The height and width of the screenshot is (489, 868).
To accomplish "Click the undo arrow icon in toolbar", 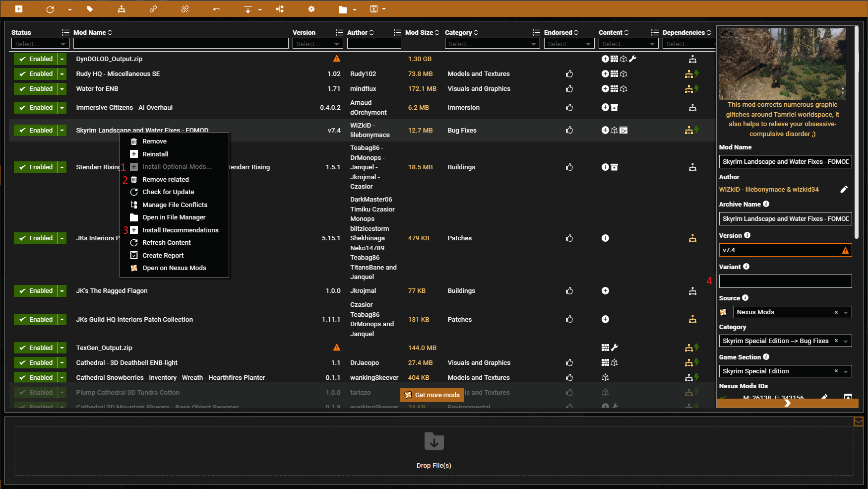I will [x=217, y=9].
